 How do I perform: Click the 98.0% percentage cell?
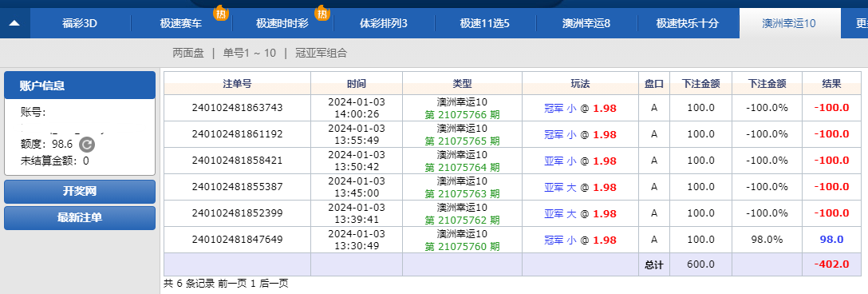pyautogui.click(x=767, y=240)
